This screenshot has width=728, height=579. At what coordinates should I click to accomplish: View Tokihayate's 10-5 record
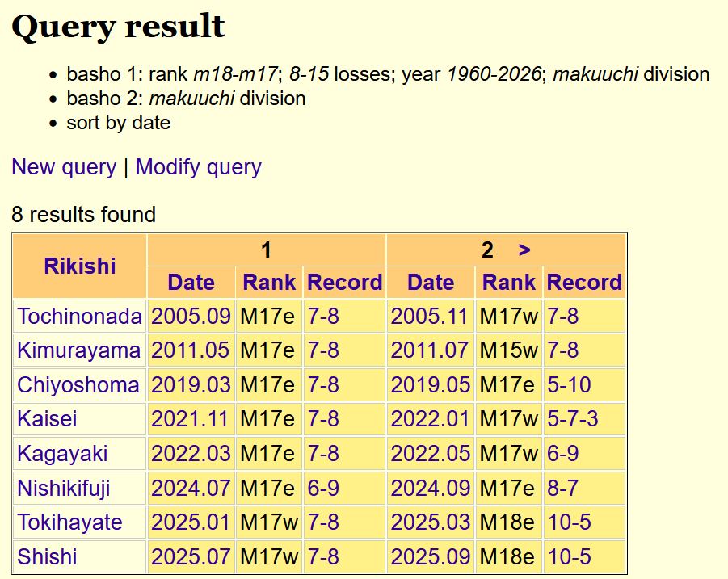[x=569, y=522]
